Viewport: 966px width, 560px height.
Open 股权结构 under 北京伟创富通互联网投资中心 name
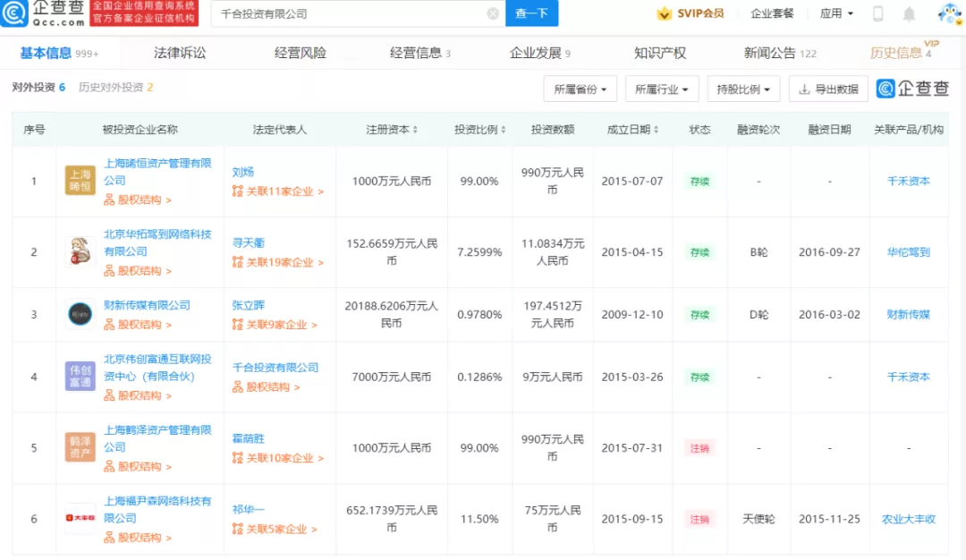tap(138, 395)
